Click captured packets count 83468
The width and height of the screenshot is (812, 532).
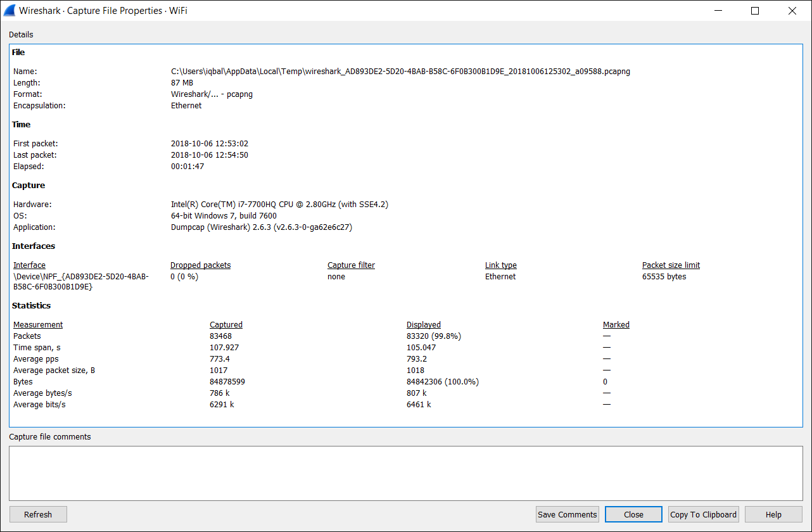(221, 336)
